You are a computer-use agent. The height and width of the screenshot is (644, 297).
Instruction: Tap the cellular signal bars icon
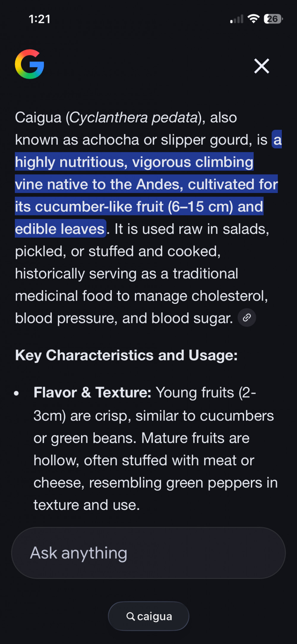coord(237,19)
